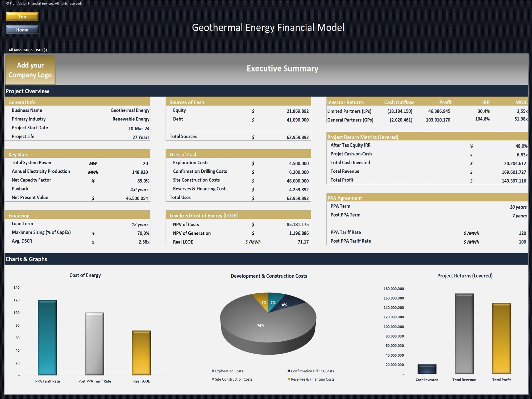Select the Avg. DSCR value 2,58x

coord(144,242)
